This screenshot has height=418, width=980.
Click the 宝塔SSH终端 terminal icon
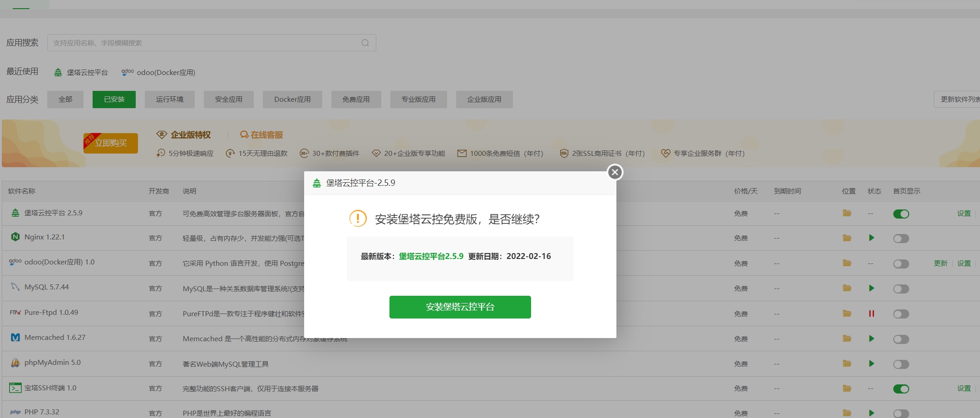tap(15, 388)
